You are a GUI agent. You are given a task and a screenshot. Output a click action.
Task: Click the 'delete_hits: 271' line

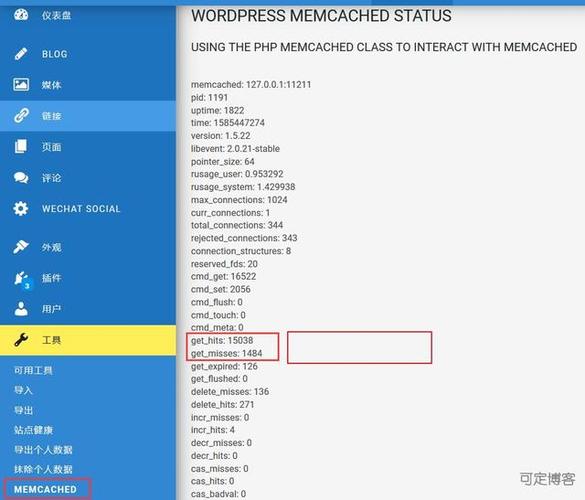click(222, 404)
